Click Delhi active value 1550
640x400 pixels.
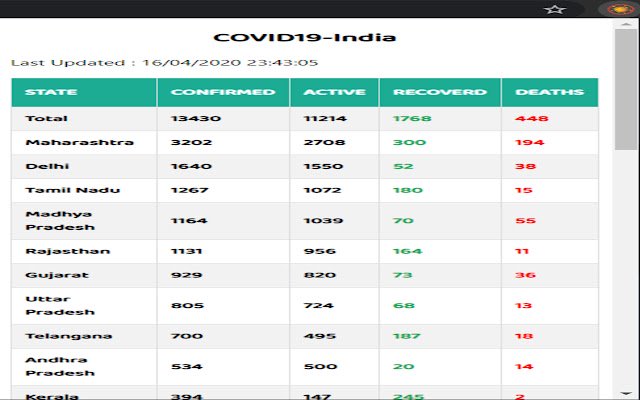coord(323,167)
